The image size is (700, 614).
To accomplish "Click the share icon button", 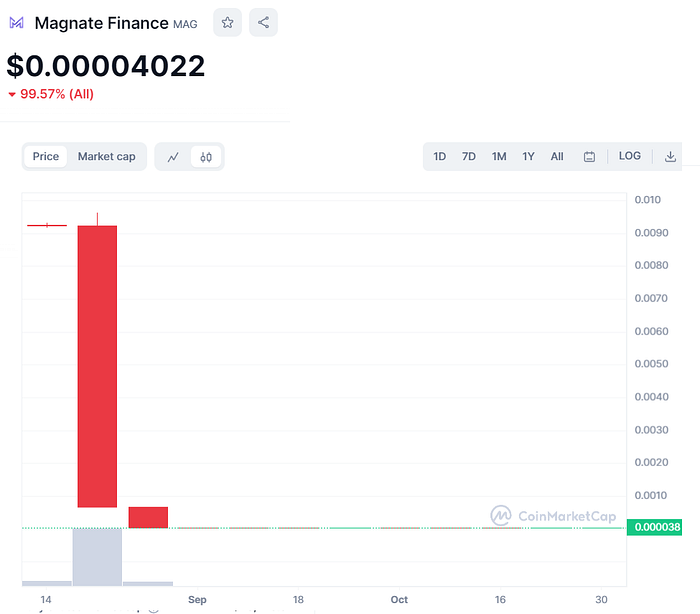I will (263, 22).
